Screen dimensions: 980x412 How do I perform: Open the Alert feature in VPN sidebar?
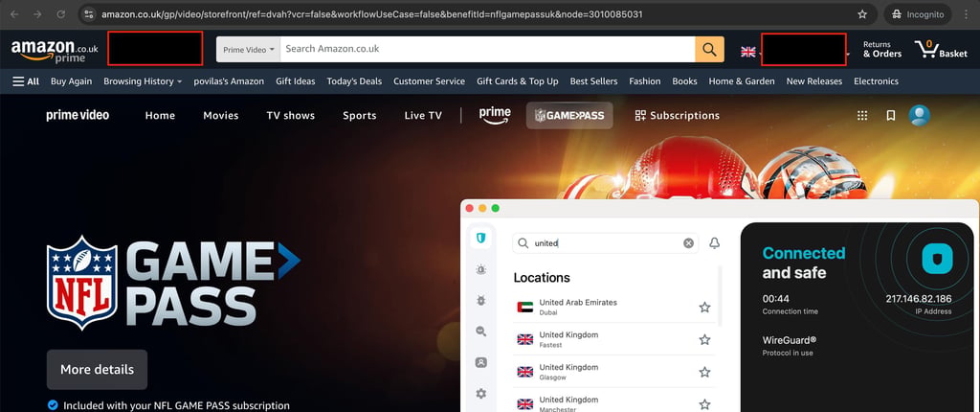(x=480, y=269)
